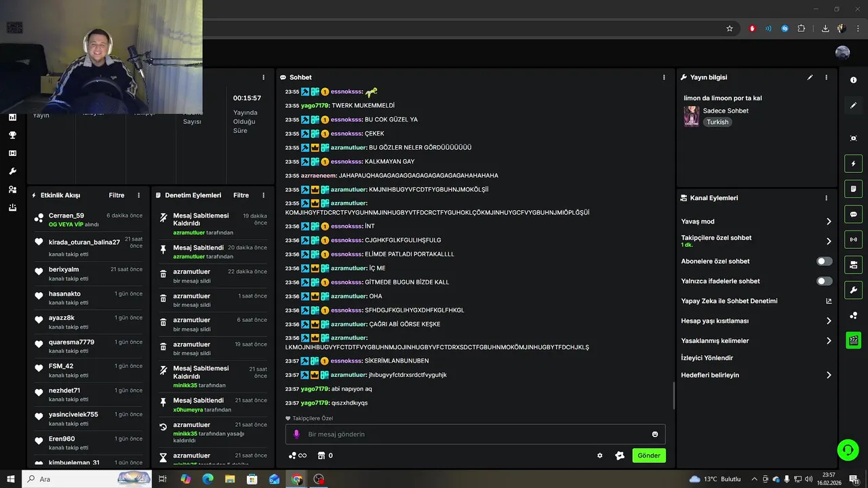The height and width of the screenshot is (488, 868).
Task: Open the community users sidebar icon
Action: point(12,190)
